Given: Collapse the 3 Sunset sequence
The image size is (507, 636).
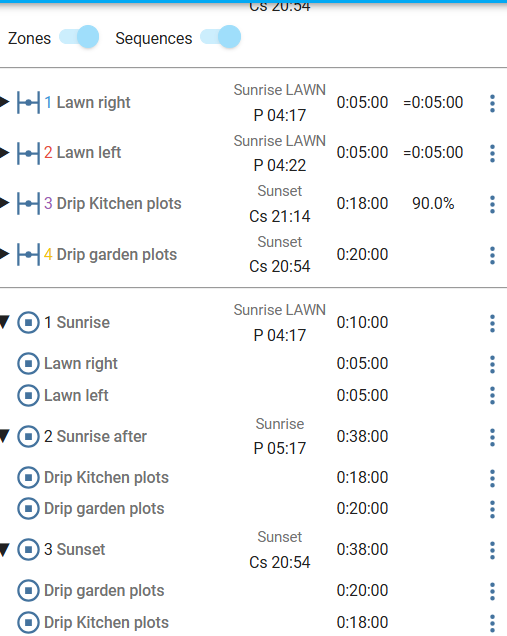Looking at the screenshot, I should point(4,550).
